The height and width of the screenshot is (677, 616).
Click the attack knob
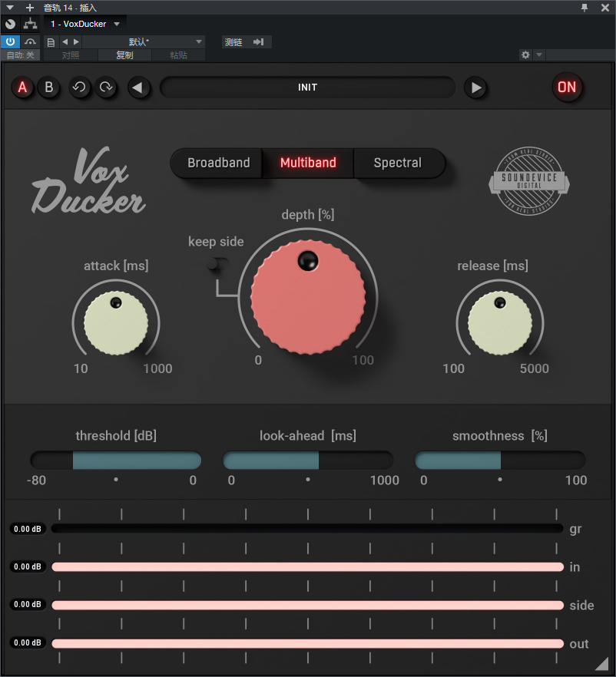coord(116,323)
